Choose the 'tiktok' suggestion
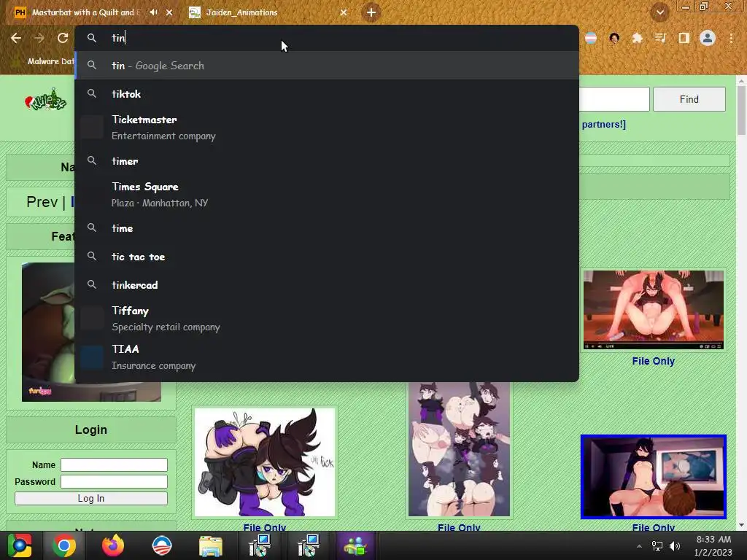This screenshot has height=560, width=747. (x=327, y=94)
